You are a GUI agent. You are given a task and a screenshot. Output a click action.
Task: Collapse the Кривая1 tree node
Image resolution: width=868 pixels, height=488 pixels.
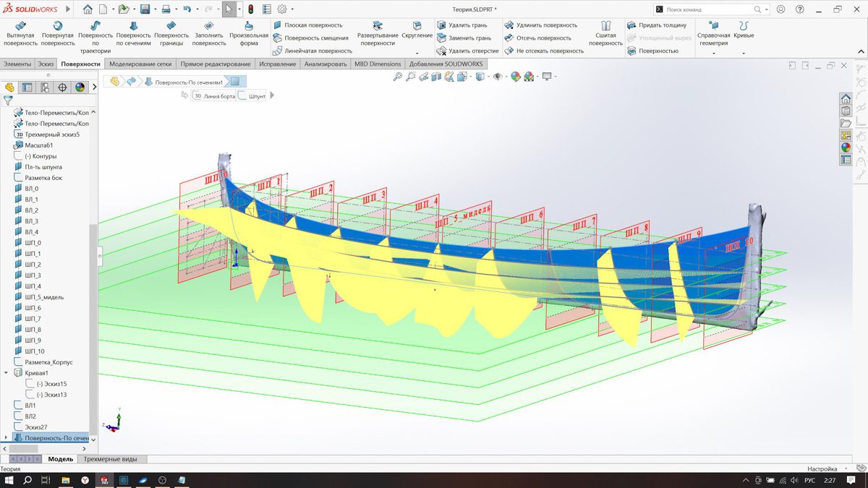tap(7, 373)
